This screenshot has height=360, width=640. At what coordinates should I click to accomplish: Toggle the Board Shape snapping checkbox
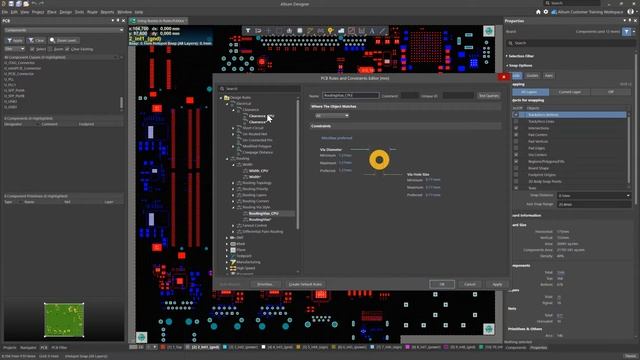(516, 168)
